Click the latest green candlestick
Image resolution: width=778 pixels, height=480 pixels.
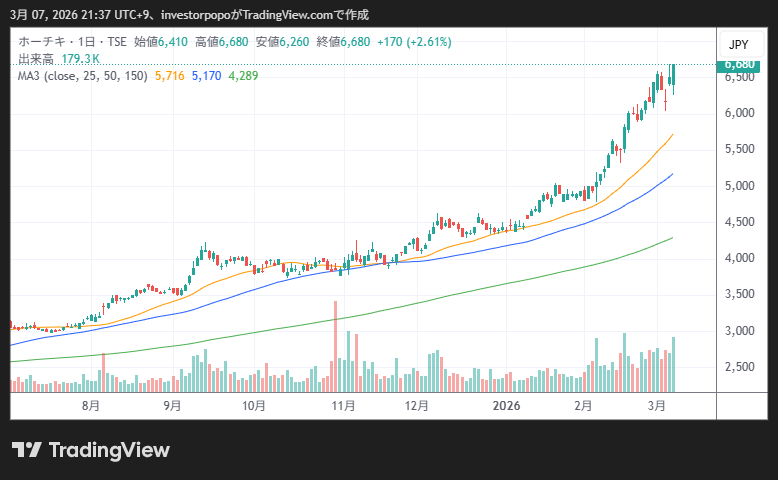point(673,75)
